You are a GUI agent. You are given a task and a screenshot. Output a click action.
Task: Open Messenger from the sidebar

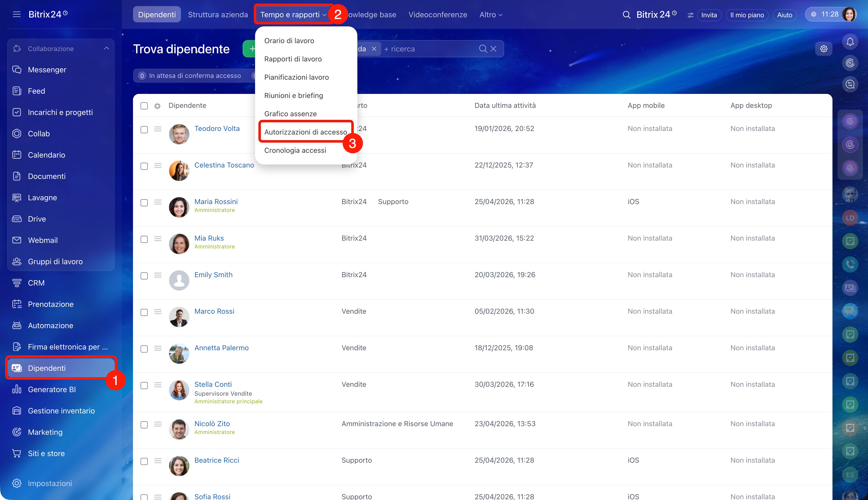point(47,70)
